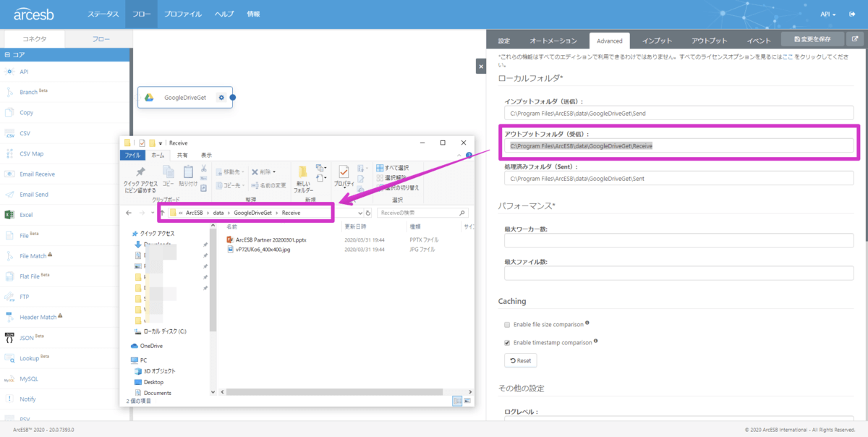Open Explorer address history dropdown
The height and width of the screenshot is (437, 868).
[x=359, y=213]
